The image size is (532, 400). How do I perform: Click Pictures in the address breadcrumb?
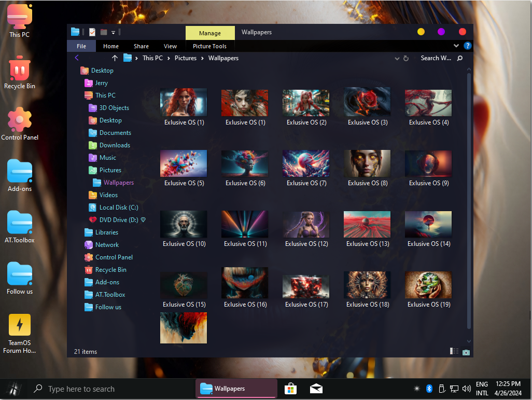click(185, 58)
